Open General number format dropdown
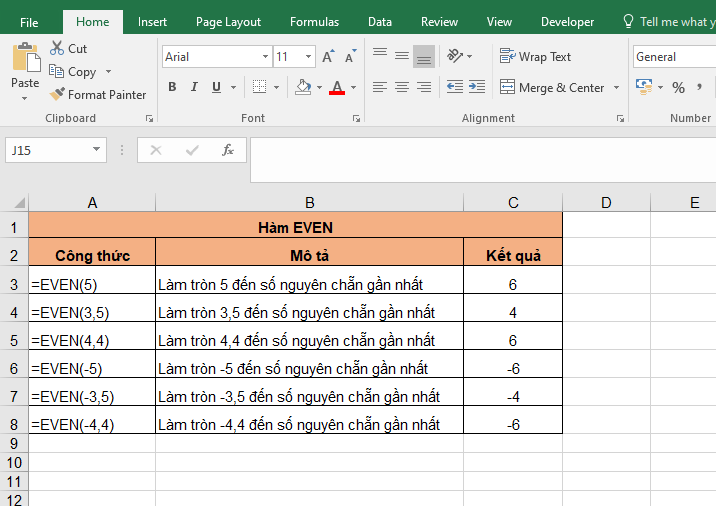The width and height of the screenshot is (716, 506). point(674,57)
